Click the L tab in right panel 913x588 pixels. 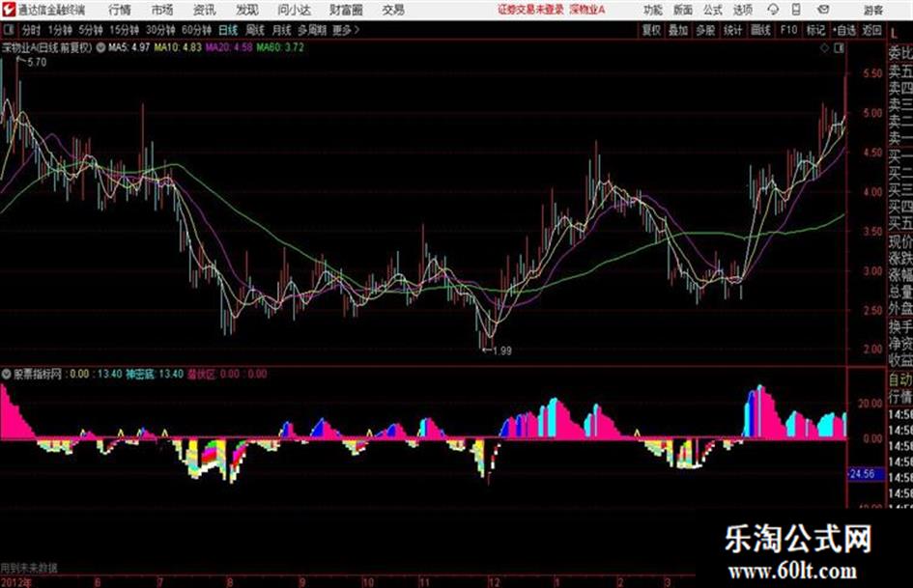click(x=894, y=34)
